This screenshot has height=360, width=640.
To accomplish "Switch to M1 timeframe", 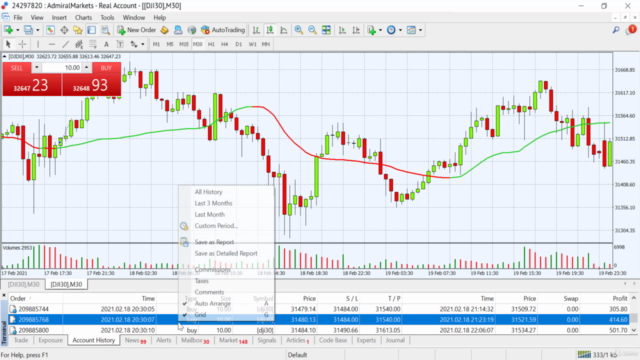I will 156,44.
